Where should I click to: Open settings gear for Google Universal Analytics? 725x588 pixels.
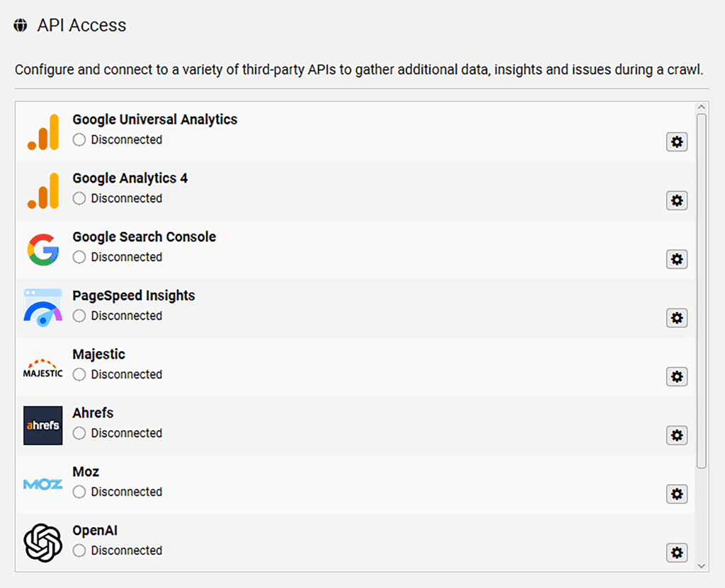point(677,142)
